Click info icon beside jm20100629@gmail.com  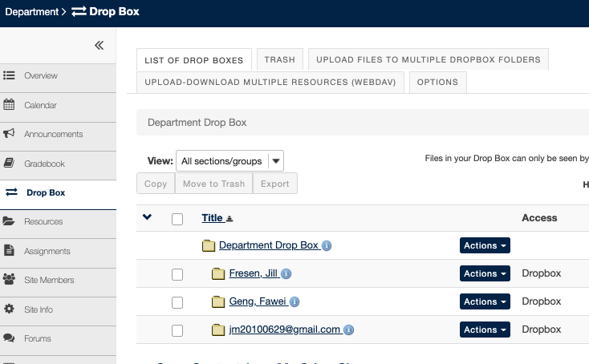click(349, 330)
